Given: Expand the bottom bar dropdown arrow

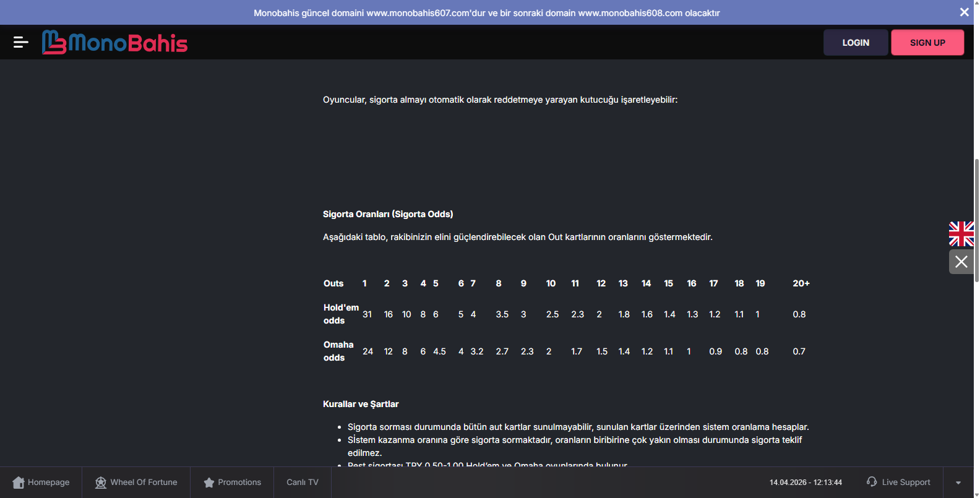Looking at the screenshot, I should (x=958, y=483).
